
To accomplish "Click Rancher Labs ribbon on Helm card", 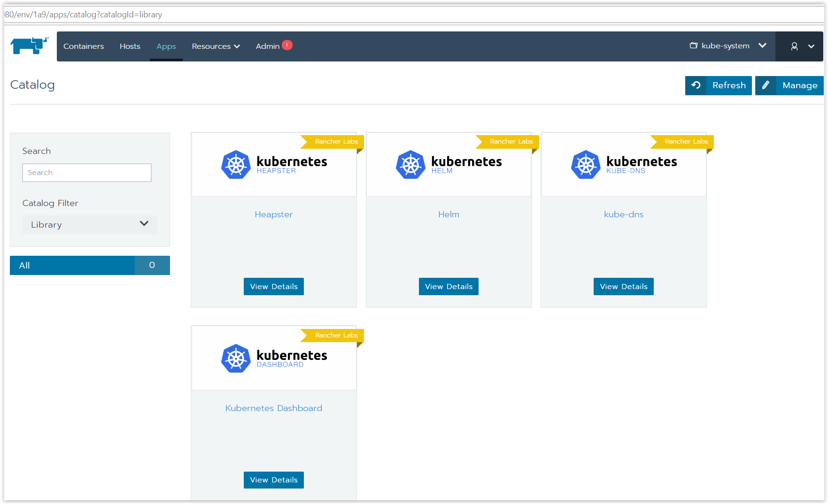I will (x=507, y=142).
